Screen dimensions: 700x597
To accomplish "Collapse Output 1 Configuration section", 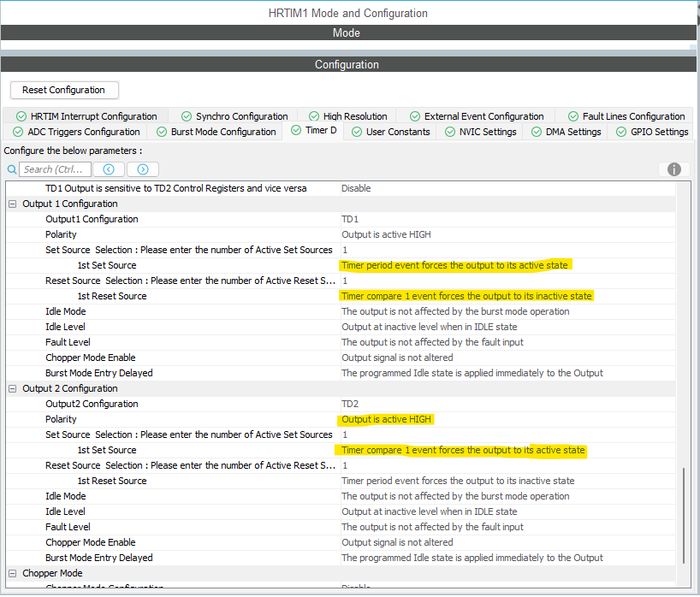I will [13, 204].
